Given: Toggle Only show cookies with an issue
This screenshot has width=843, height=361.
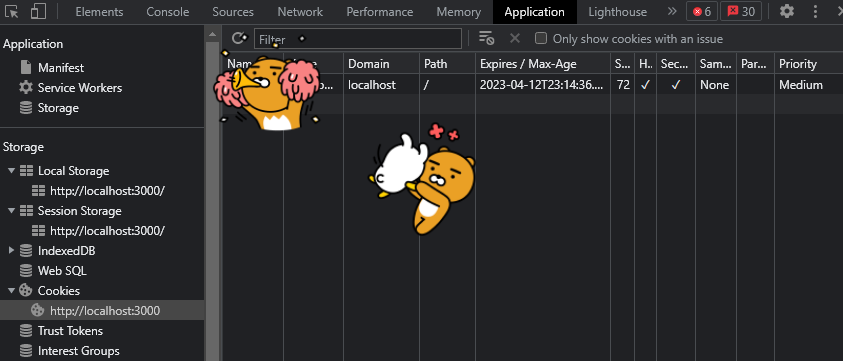Looking at the screenshot, I should click(541, 38).
